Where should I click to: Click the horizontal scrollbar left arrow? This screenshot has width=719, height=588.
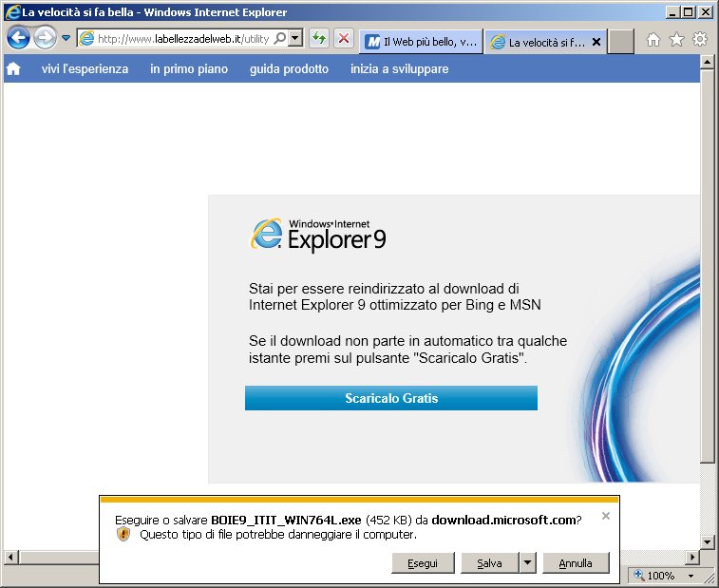11,558
